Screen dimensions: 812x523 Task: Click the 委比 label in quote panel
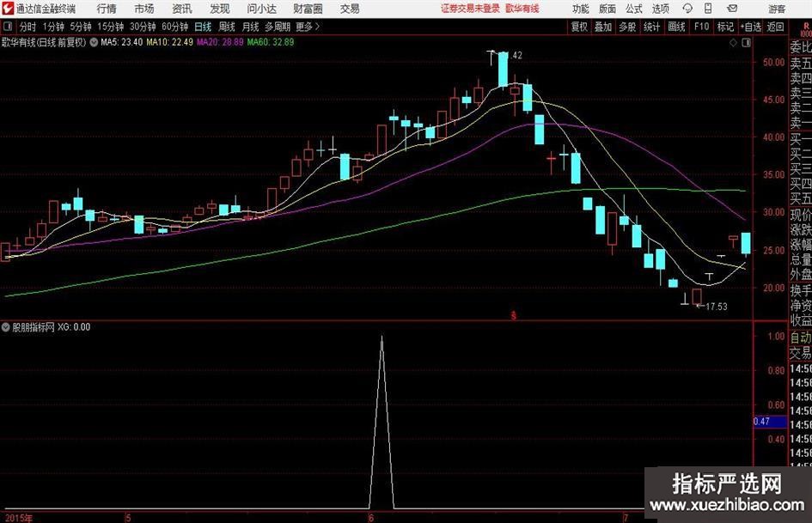[x=801, y=47]
